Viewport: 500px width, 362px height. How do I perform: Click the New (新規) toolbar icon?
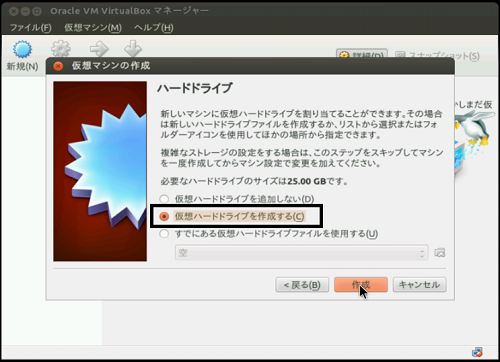coord(22,49)
